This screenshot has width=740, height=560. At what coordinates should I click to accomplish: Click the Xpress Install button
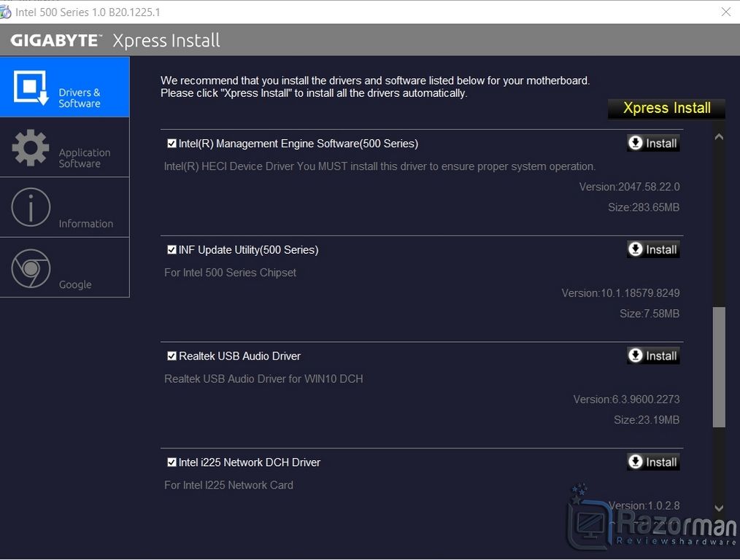point(666,108)
